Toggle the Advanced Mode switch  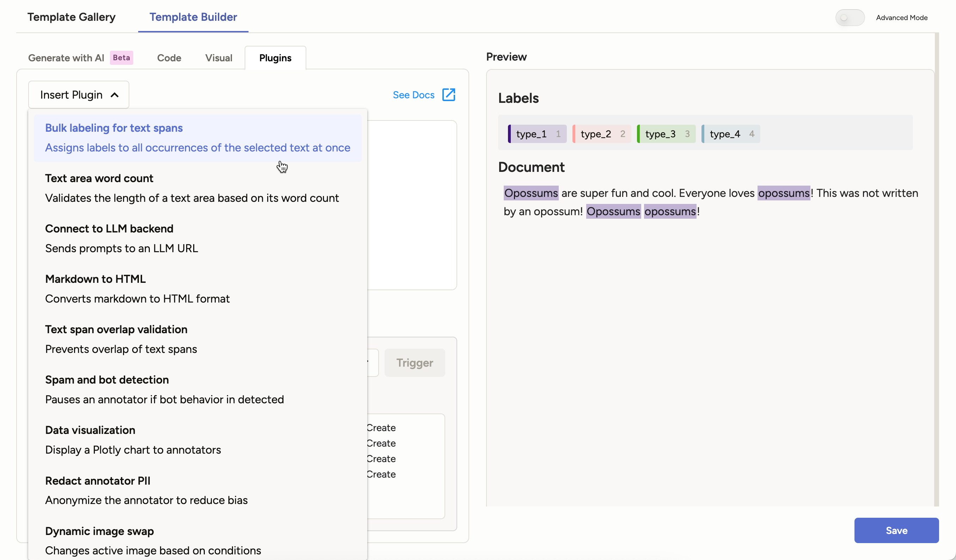tap(850, 18)
